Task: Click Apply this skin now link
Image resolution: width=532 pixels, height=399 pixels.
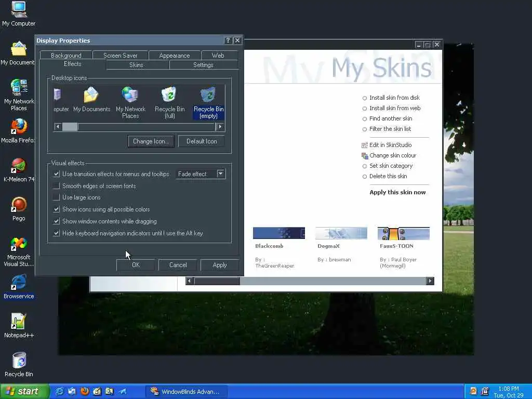Action: click(x=397, y=192)
